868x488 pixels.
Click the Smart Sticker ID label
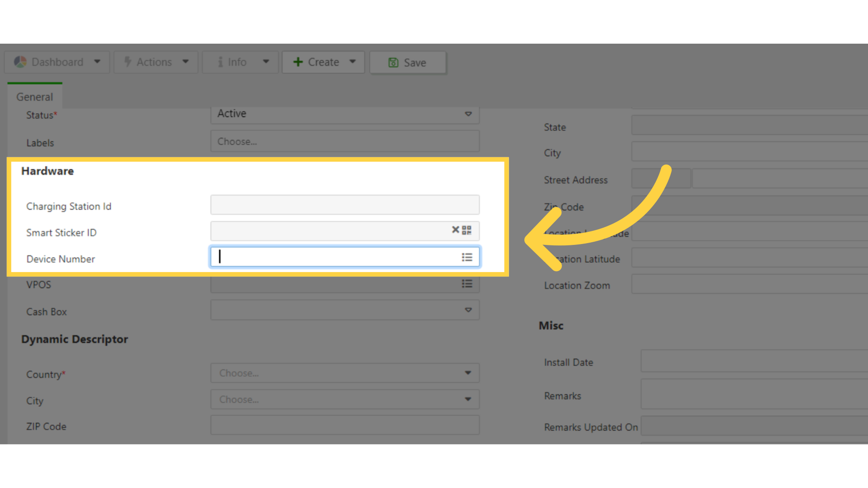[x=61, y=233]
